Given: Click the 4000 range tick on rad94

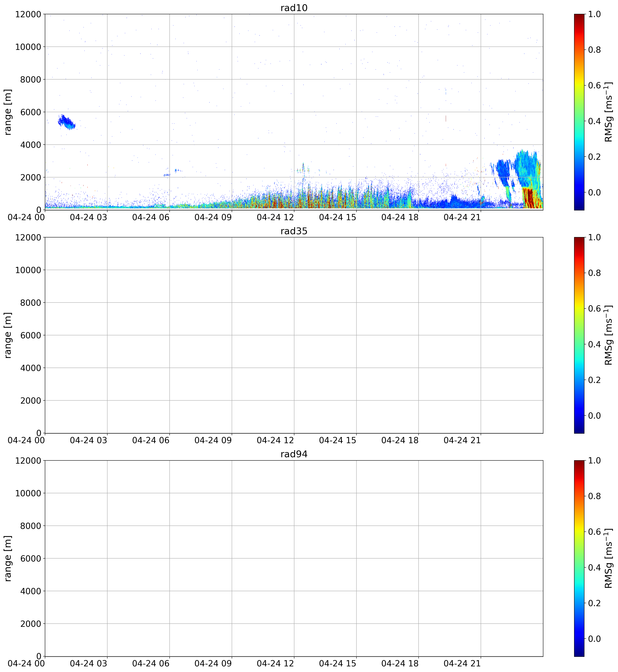Looking at the screenshot, I should click(x=31, y=591).
